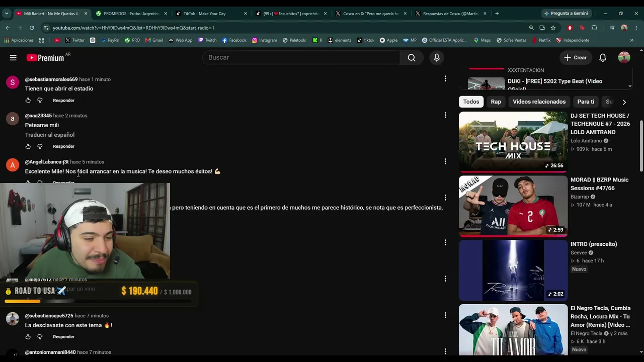
Task: Open options menu for aaa23345's comment
Action: pos(445,116)
